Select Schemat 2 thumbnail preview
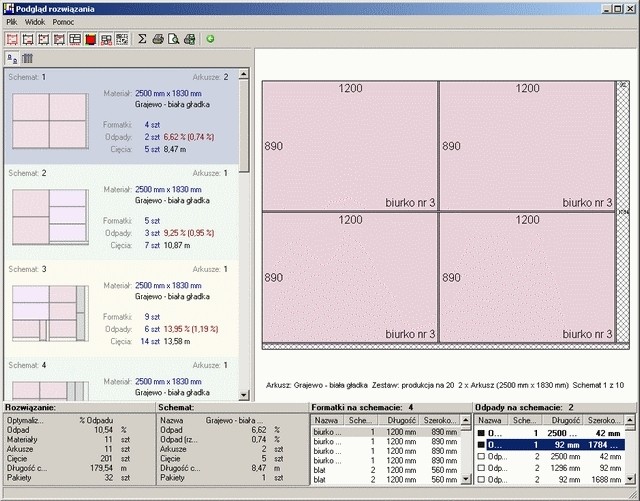 tap(50, 217)
